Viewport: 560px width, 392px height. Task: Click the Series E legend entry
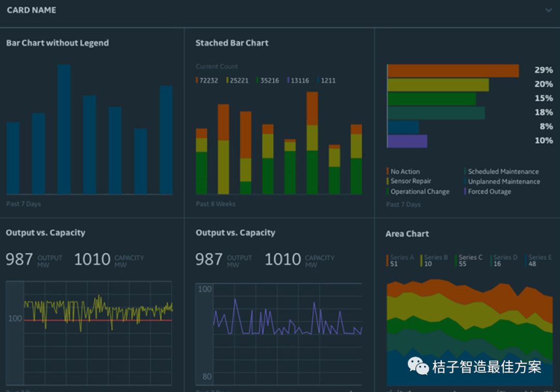[538, 260]
